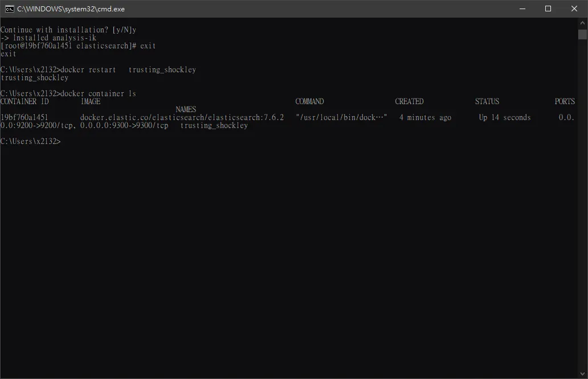Viewport: 588px width, 379px height.
Task: Click the COMMAND column header text
Action: coord(309,101)
